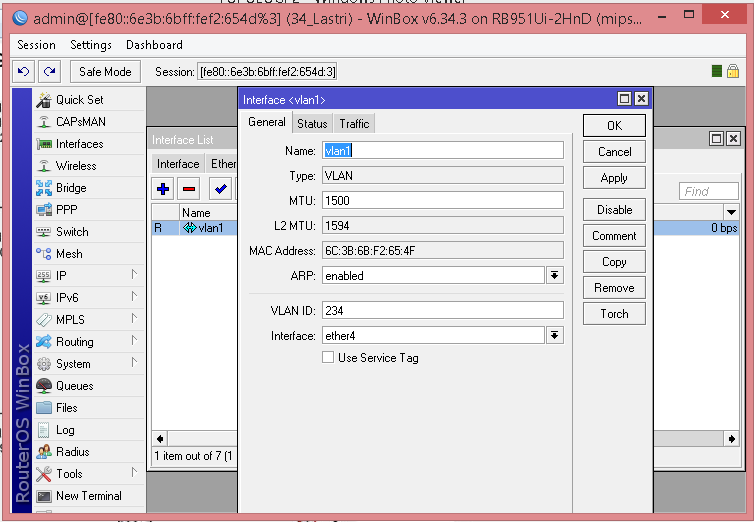Click Interface List scroll left arrow
This screenshot has width=754, height=522.
[x=160, y=438]
